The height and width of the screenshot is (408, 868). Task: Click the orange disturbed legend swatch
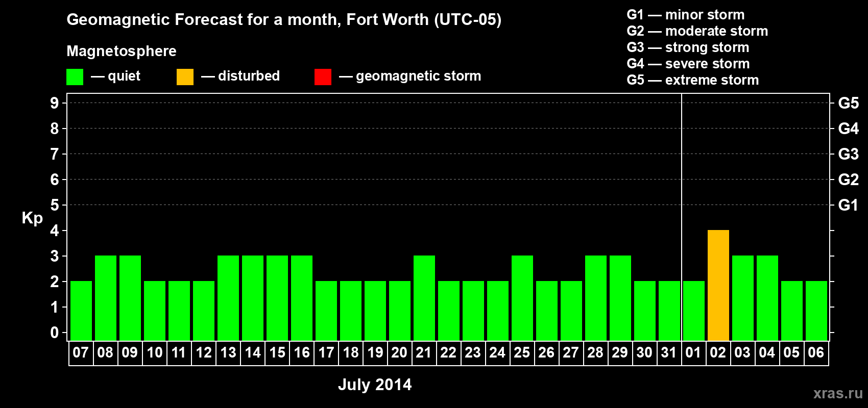tap(185, 77)
